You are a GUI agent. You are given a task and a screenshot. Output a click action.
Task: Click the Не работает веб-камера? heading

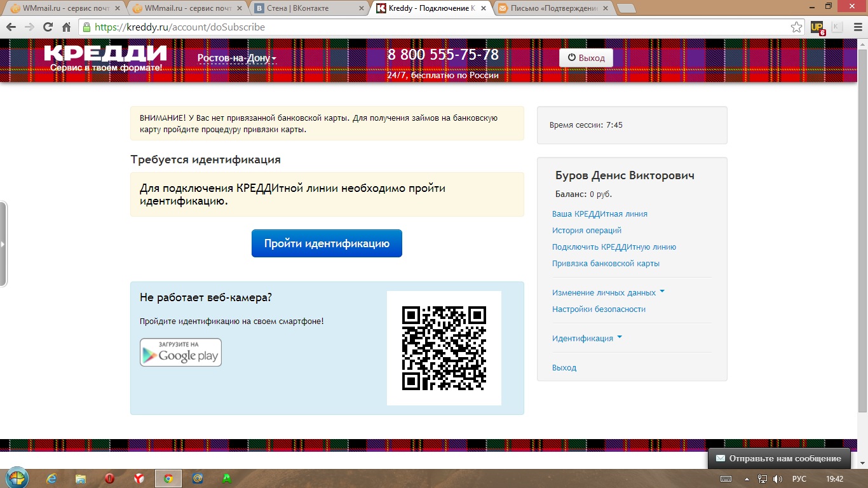(x=206, y=297)
